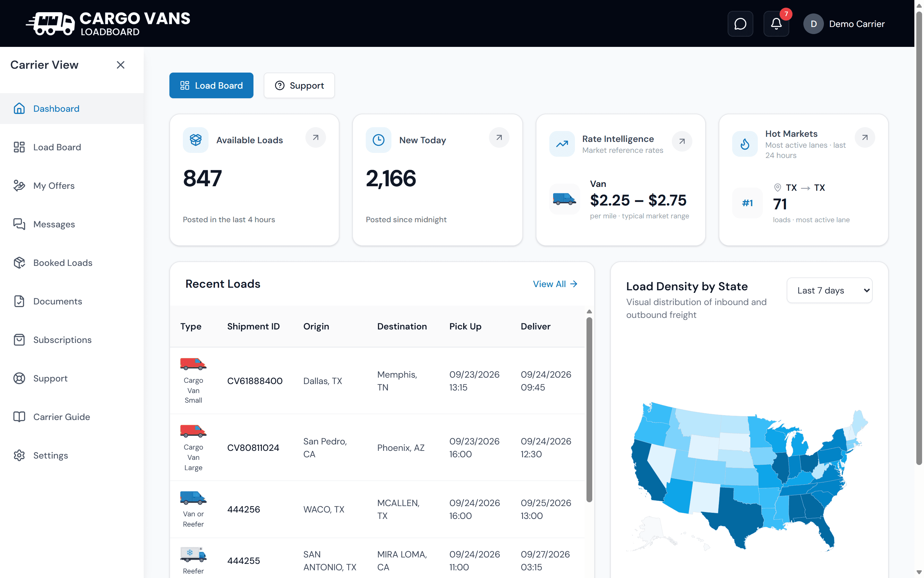
Task: Click the Booked Loads box icon
Action: (19, 263)
